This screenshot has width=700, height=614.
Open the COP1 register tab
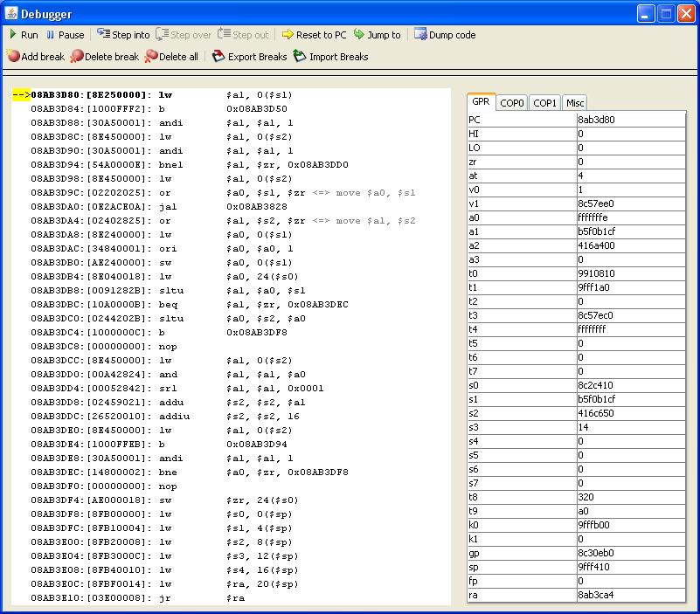(544, 103)
